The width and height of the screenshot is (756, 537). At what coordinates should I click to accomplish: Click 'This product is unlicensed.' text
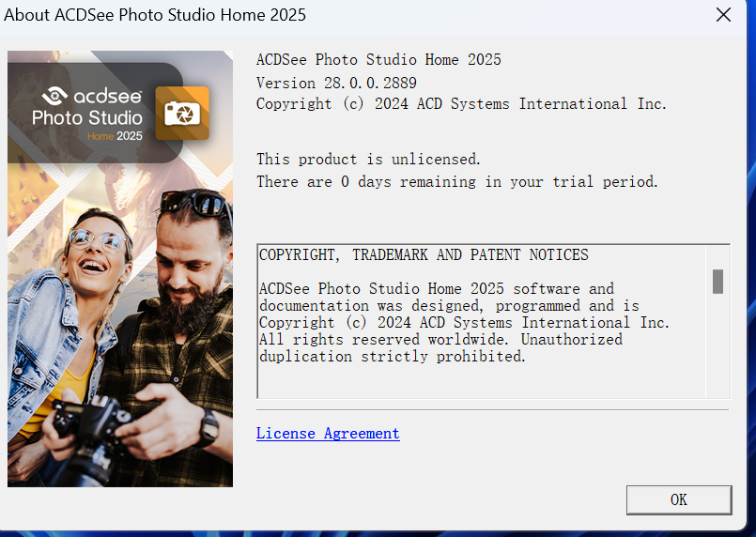click(x=368, y=159)
